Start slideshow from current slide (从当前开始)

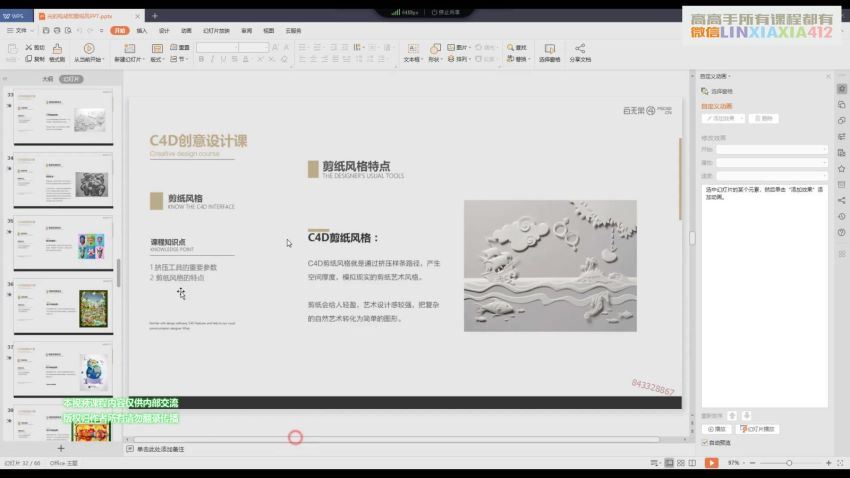point(89,53)
